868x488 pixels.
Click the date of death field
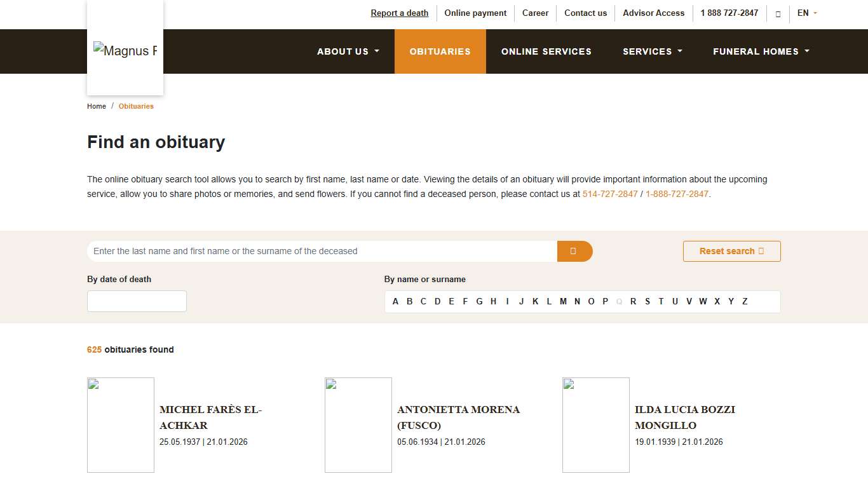coord(137,301)
